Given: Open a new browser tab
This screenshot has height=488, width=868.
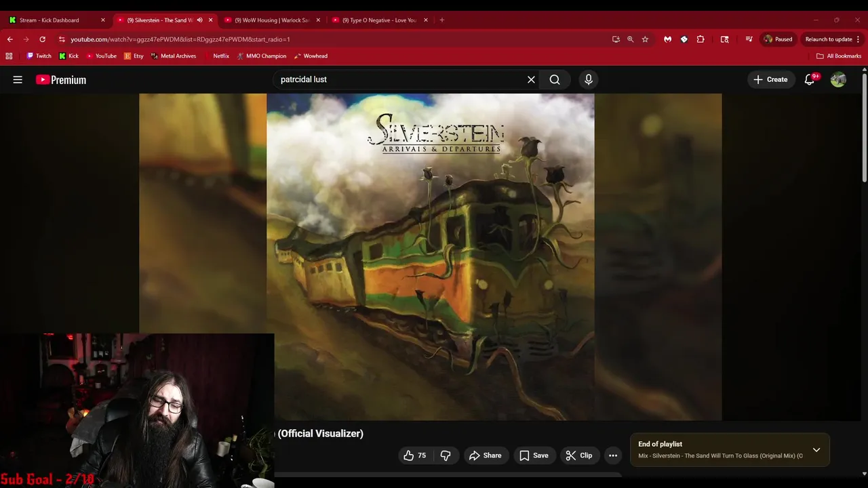Looking at the screenshot, I should pyautogui.click(x=441, y=20).
